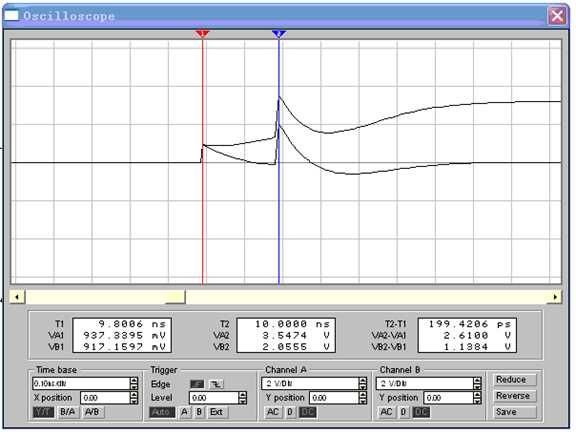Click VA2-VA1 value 2.6100 V
This screenshot has height=434, width=576.
click(x=477, y=336)
